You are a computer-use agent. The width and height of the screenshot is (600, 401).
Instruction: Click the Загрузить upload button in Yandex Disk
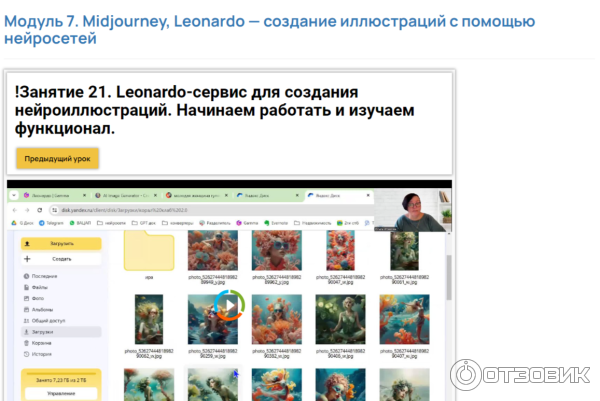[x=61, y=243]
